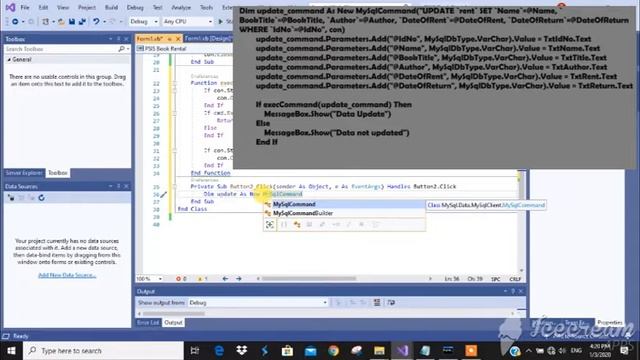Open the editor zoom 100% dropdown
Viewport: 640px width, 360px height.
pos(149,279)
